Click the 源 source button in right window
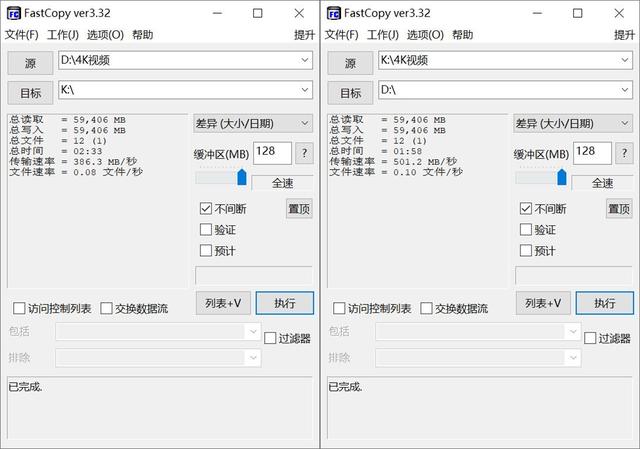The image size is (640, 449). [350, 63]
